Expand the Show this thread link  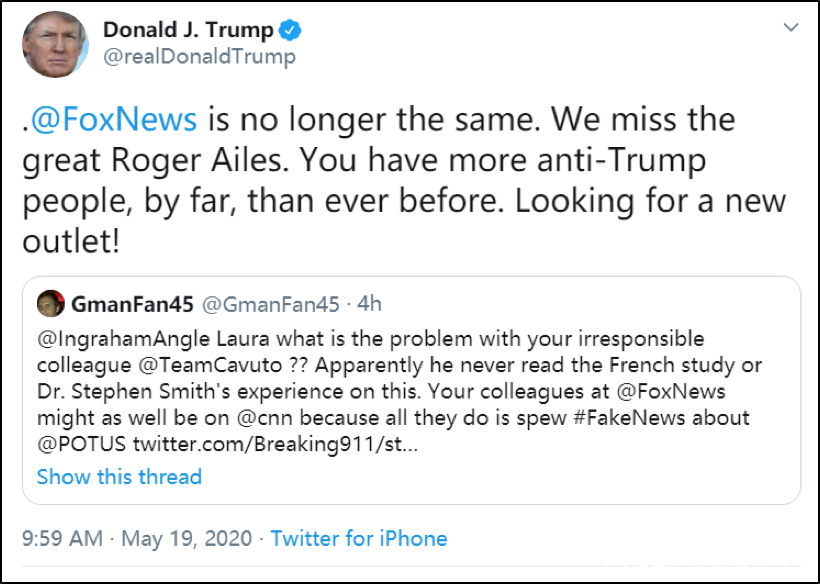pos(119,476)
